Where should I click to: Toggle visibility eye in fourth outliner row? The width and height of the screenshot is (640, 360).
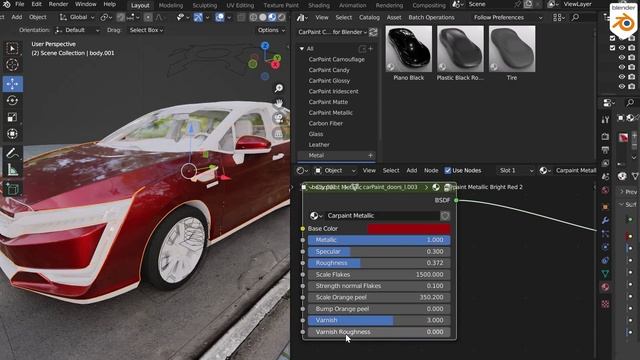[622, 67]
